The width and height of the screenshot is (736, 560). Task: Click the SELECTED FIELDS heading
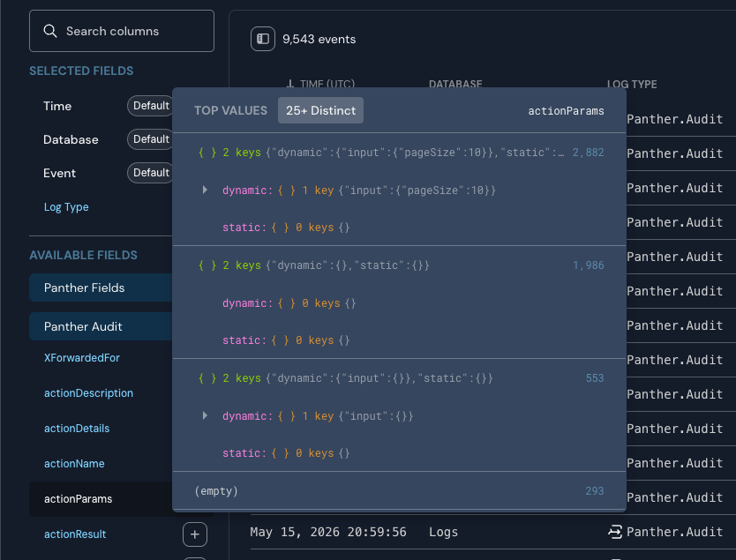click(x=81, y=71)
